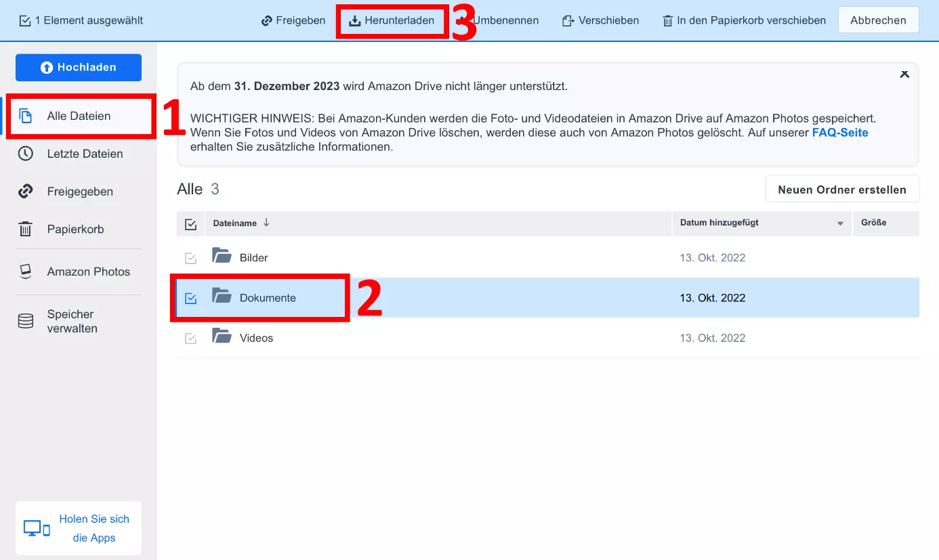Share selection with Freigeben
Image resolution: width=939 pixels, height=560 pixels.
(x=293, y=20)
